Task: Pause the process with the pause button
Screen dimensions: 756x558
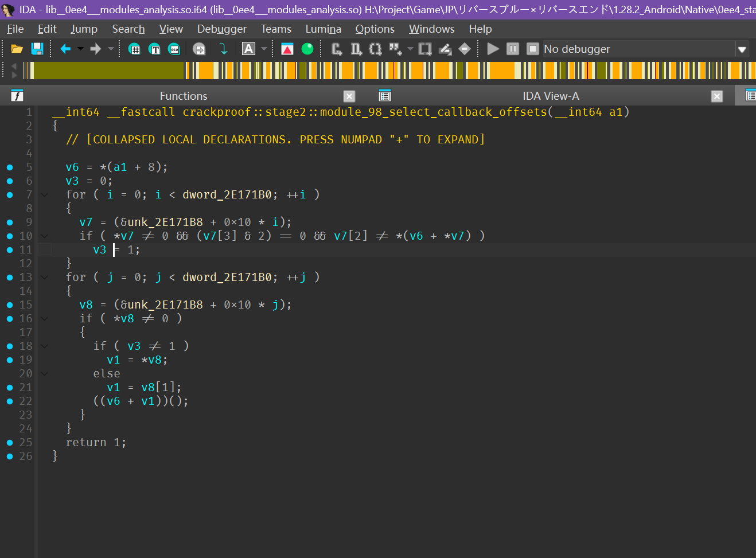Action: click(513, 49)
